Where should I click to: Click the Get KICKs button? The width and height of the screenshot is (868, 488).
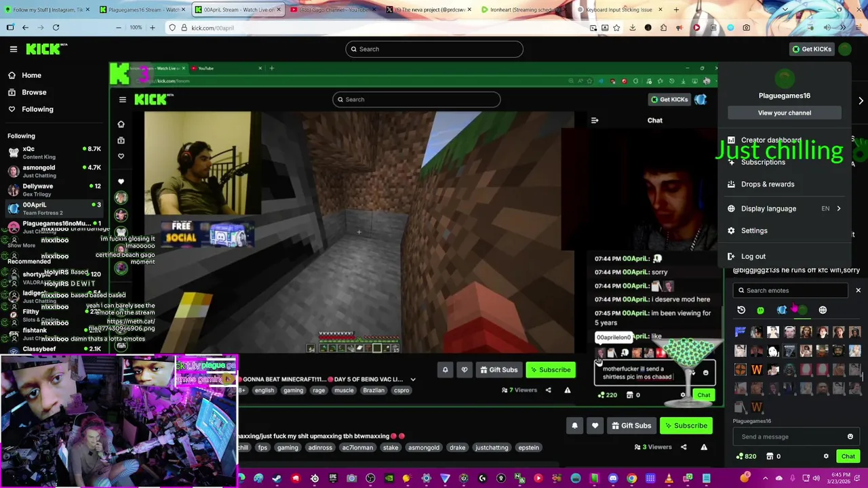(x=812, y=49)
